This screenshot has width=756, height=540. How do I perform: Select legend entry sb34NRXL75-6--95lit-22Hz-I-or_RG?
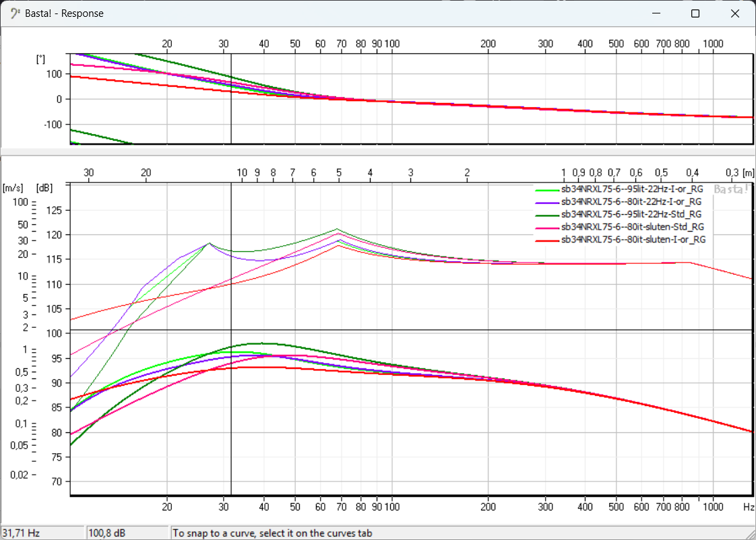[x=632, y=189]
